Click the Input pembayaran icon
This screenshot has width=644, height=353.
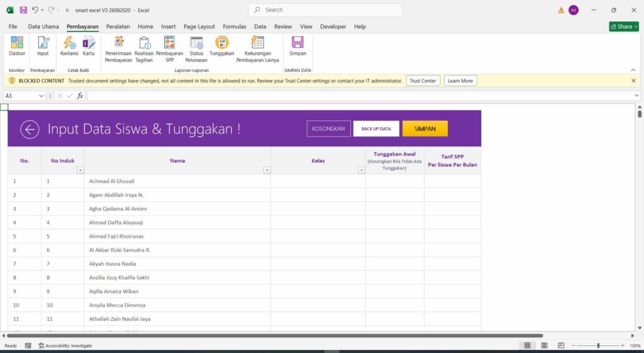pos(43,46)
